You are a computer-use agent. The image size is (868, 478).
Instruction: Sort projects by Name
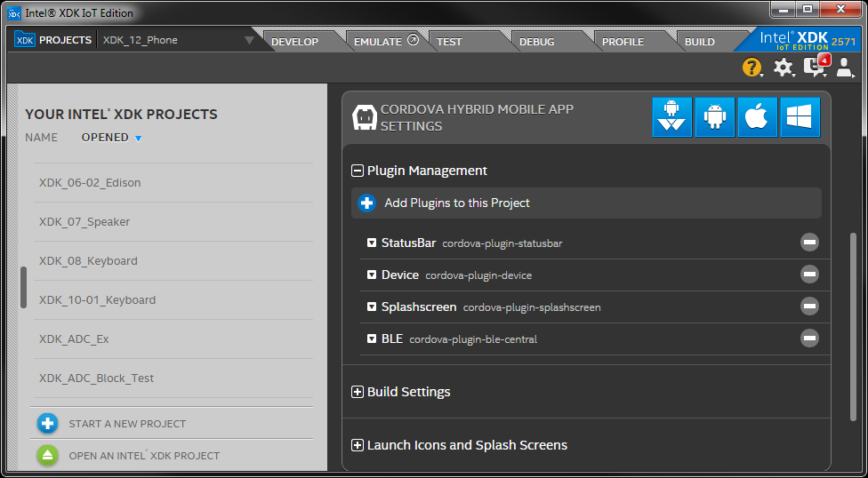41,137
